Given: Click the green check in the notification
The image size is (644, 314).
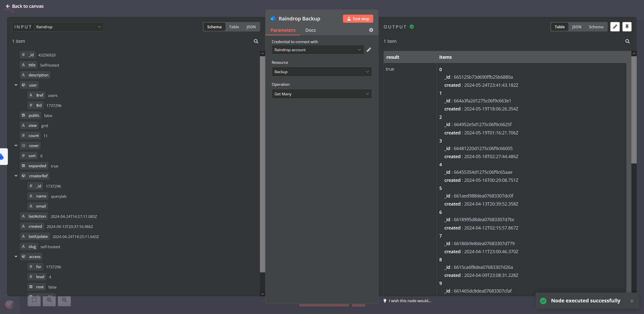Looking at the screenshot, I should pos(543,301).
